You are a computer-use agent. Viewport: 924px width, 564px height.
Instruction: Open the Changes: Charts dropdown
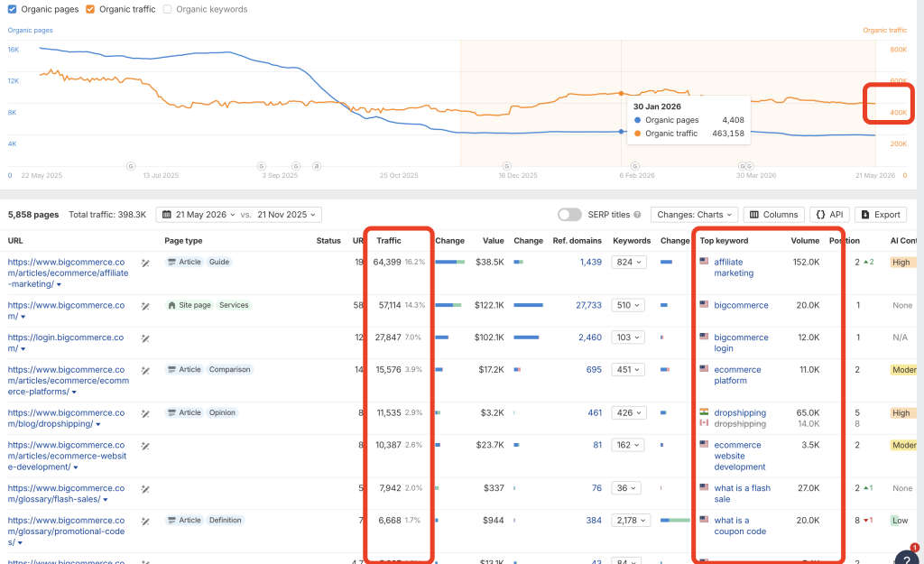coord(694,215)
